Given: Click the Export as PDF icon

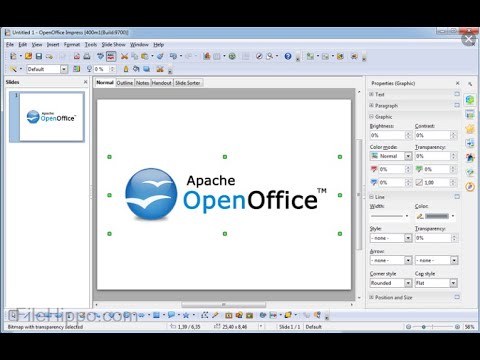Looking at the screenshot, I should (77, 56).
